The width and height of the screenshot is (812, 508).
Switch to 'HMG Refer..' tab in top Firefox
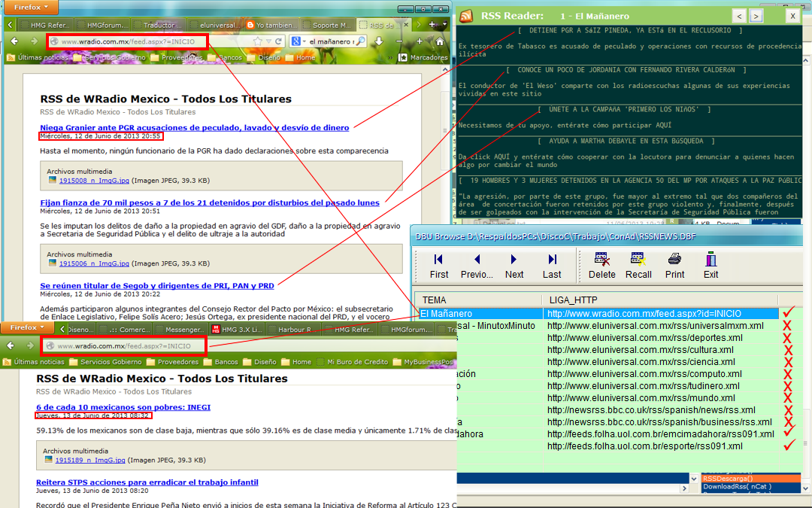[45, 25]
